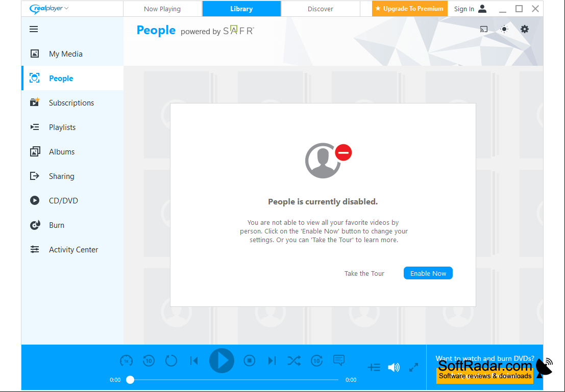
Task: Toggle shuffle playback
Action: tap(294, 360)
